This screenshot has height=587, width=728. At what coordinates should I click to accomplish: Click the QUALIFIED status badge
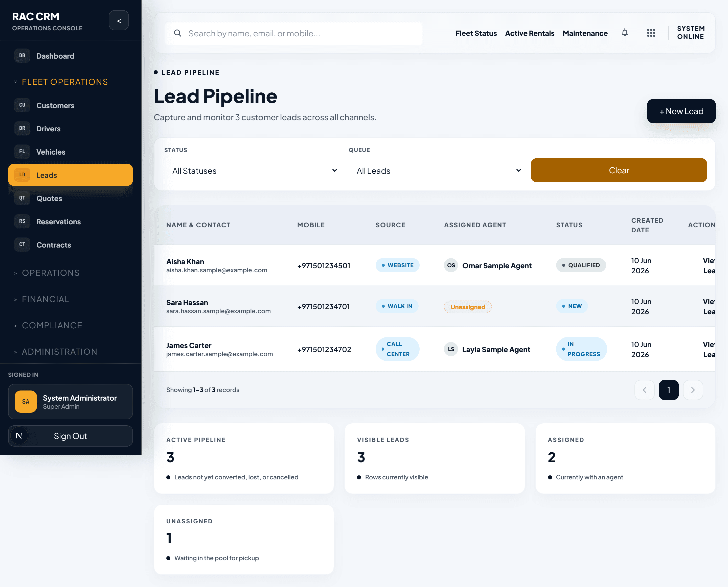tap(581, 265)
